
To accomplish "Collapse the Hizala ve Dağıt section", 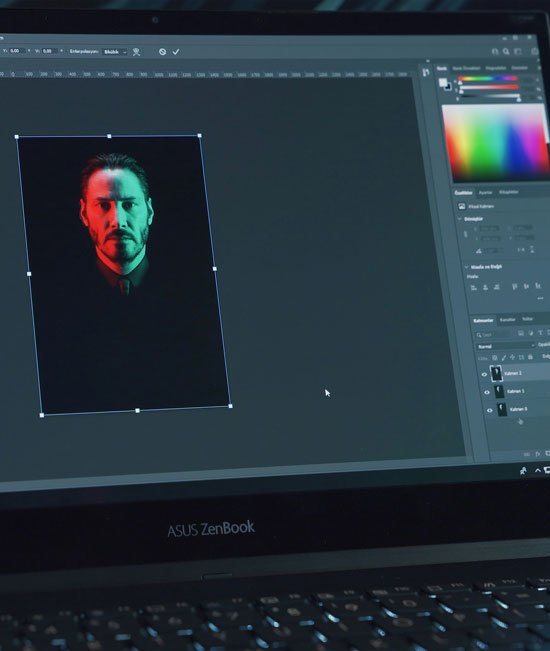I will [x=466, y=267].
